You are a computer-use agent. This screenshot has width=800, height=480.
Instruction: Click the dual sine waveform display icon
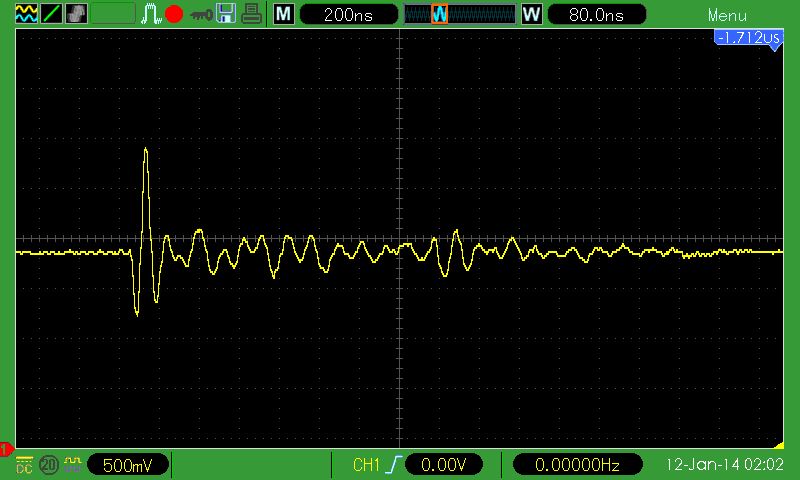[x=26, y=14]
